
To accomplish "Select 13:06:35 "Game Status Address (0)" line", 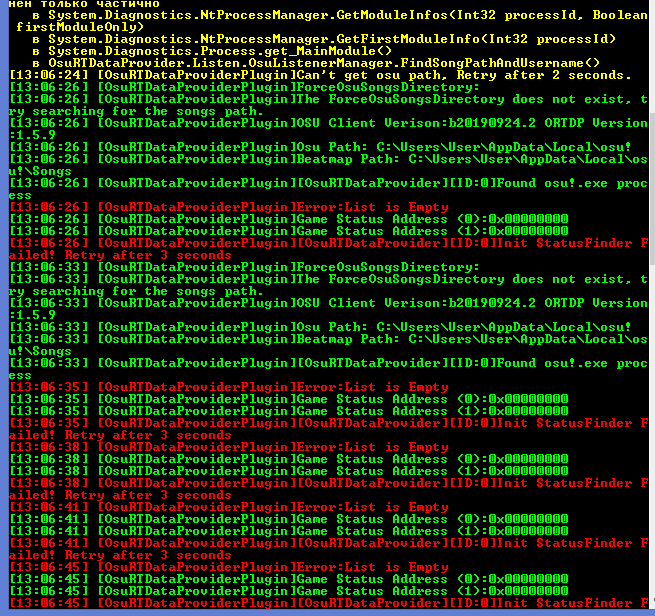I will [289, 399].
